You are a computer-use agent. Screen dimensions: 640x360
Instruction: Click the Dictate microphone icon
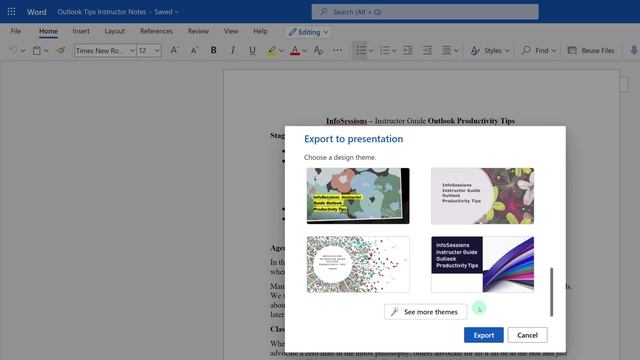click(634, 50)
